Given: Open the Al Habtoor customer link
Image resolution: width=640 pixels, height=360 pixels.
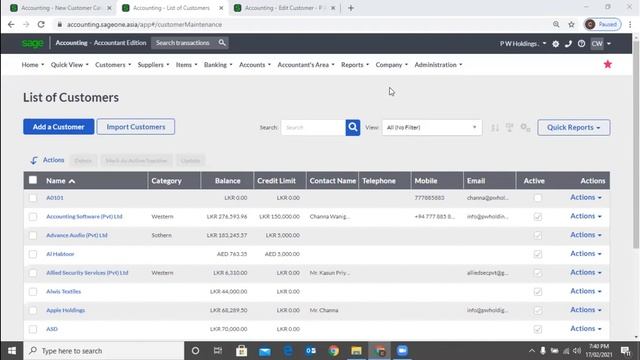Looking at the screenshot, I should (60, 254).
